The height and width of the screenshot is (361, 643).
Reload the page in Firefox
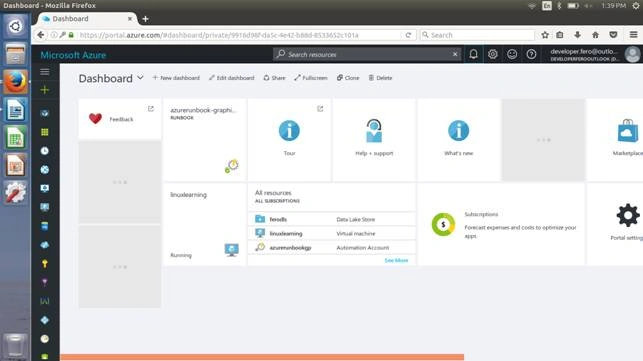click(x=408, y=35)
